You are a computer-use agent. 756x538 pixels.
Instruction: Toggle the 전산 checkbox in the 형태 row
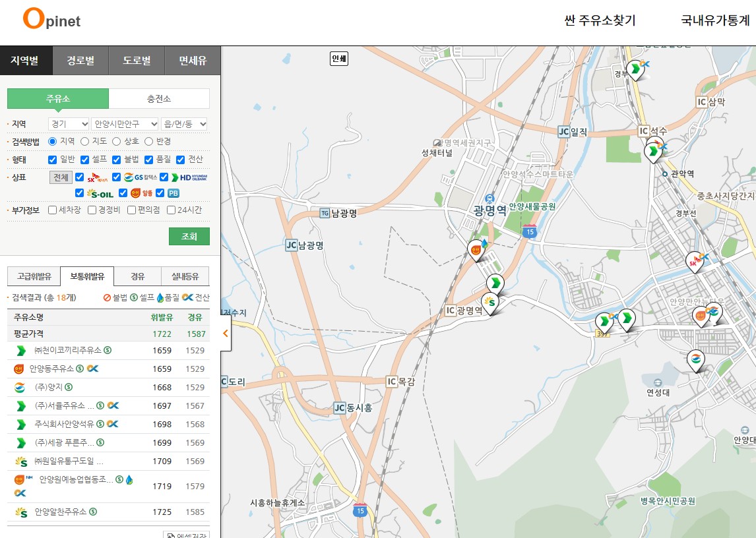pyautogui.click(x=180, y=160)
